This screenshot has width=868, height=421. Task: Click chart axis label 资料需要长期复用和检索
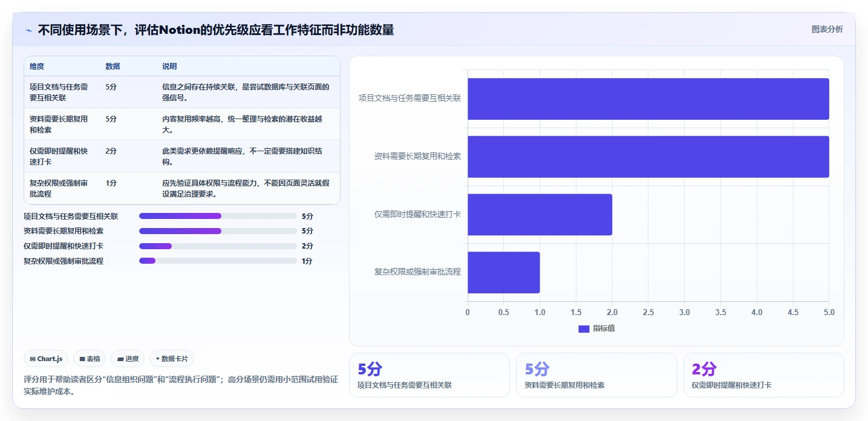417,156
